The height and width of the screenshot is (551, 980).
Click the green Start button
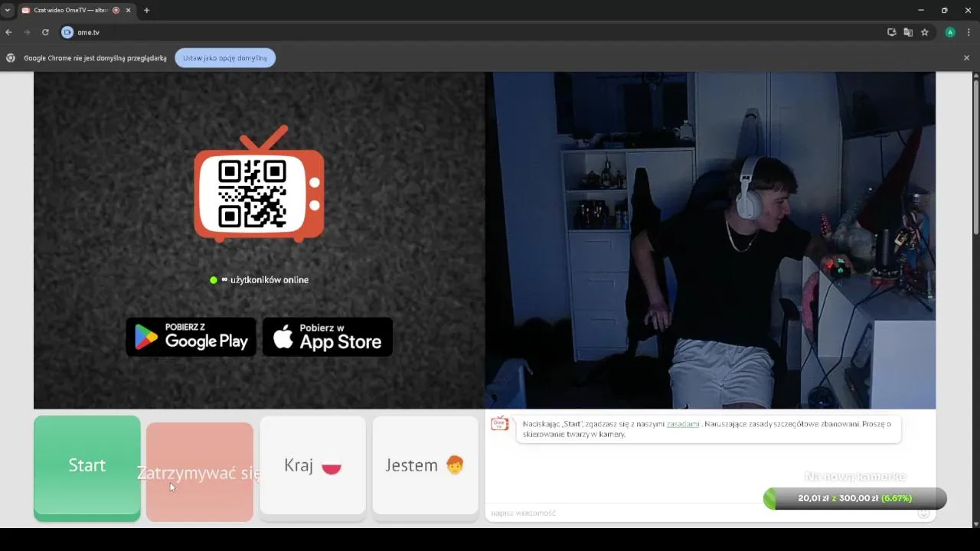tap(87, 468)
